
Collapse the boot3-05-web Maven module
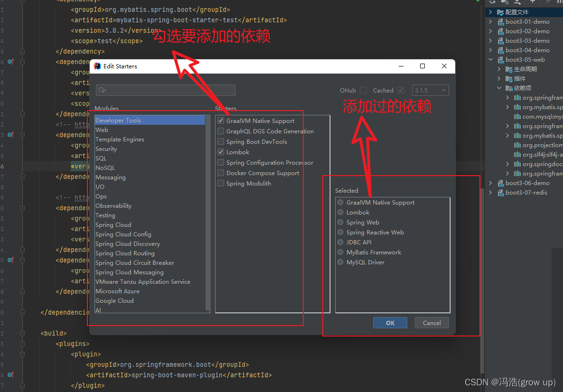tap(490, 60)
